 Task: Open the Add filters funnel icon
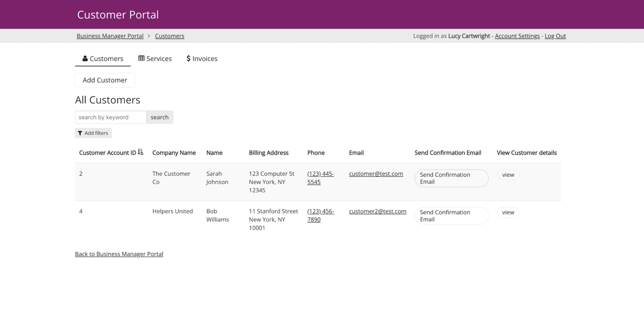coord(80,133)
